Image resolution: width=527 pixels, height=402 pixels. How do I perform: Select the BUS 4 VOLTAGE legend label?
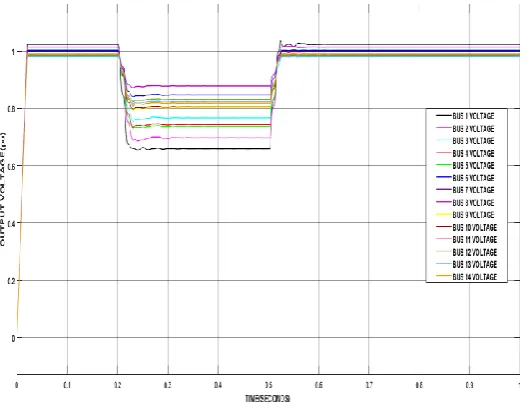click(x=473, y=154)
